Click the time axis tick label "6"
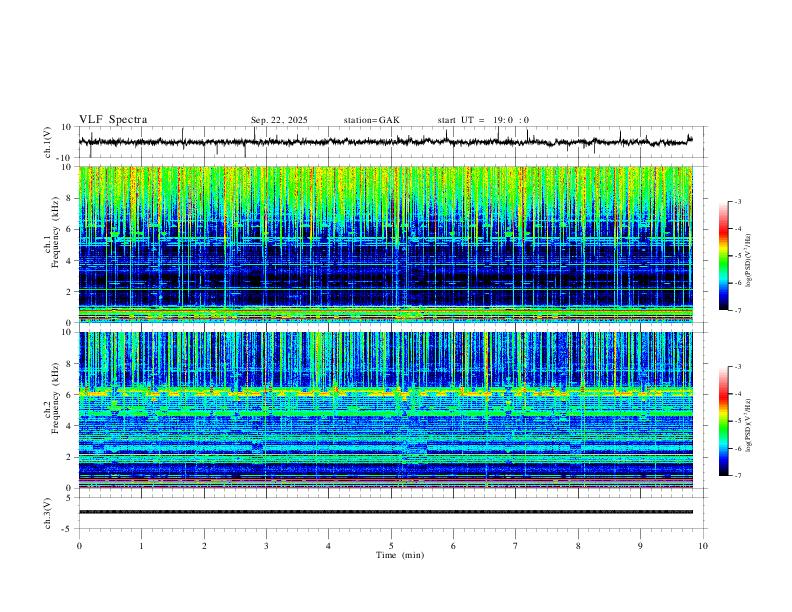 pos(453,546)
